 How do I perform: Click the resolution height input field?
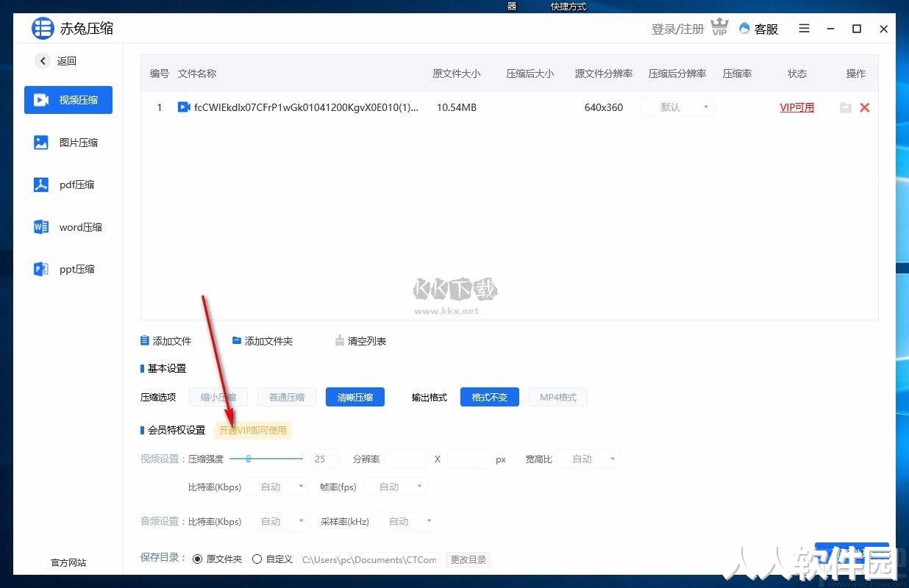coord(469,459)
